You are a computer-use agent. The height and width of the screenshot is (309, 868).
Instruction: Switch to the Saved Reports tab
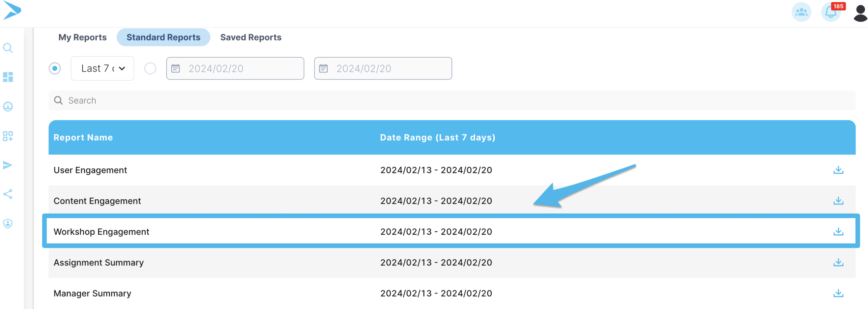point(251,37)
